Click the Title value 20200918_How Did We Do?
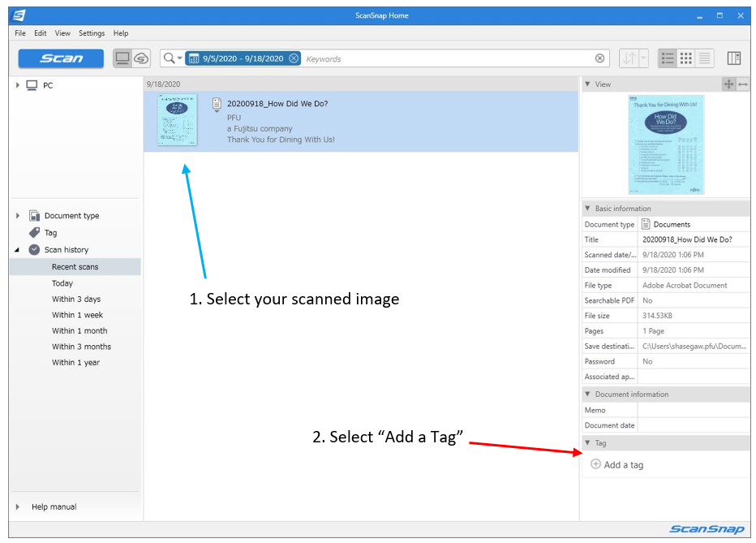The image size is (756, 543). point(687,239)
